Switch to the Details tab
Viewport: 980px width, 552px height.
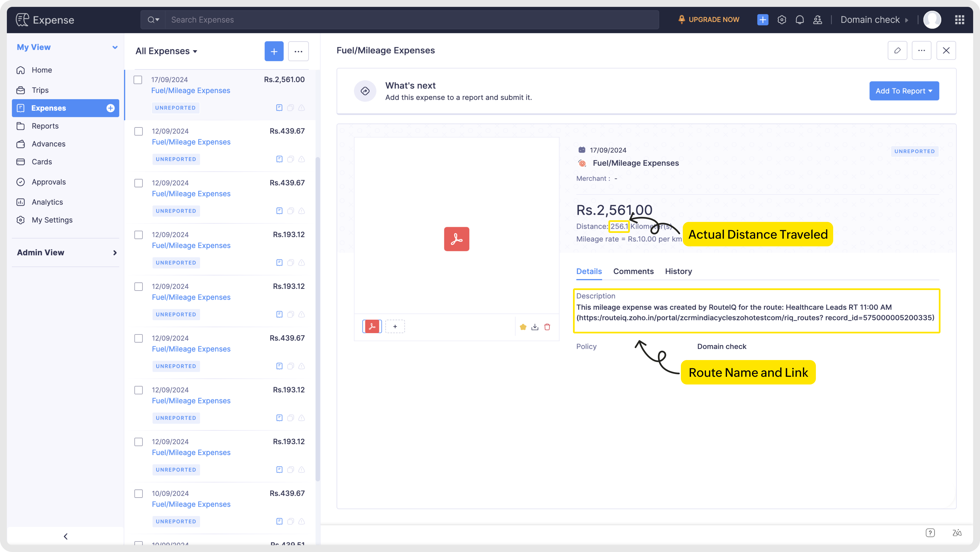tap(589, 271)
